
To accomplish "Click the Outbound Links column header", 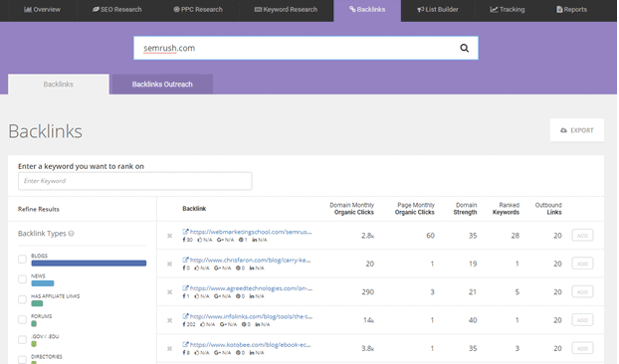I will tap(548, 209).
